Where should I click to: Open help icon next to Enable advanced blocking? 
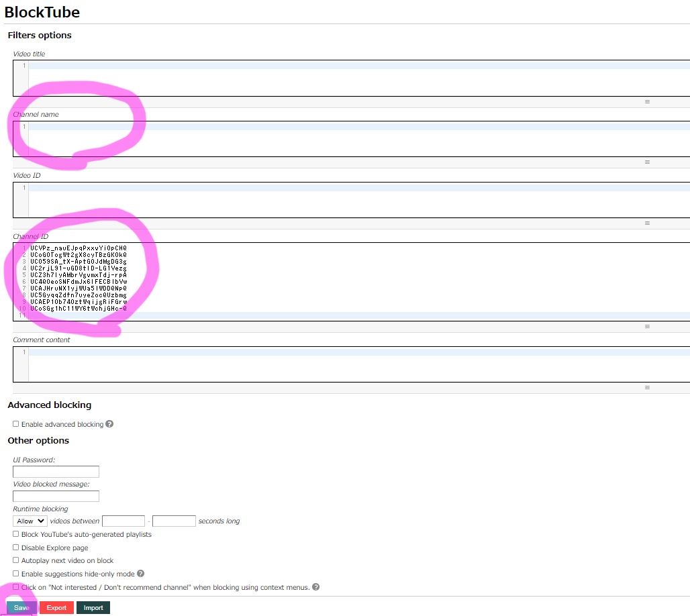coord(109,423)
